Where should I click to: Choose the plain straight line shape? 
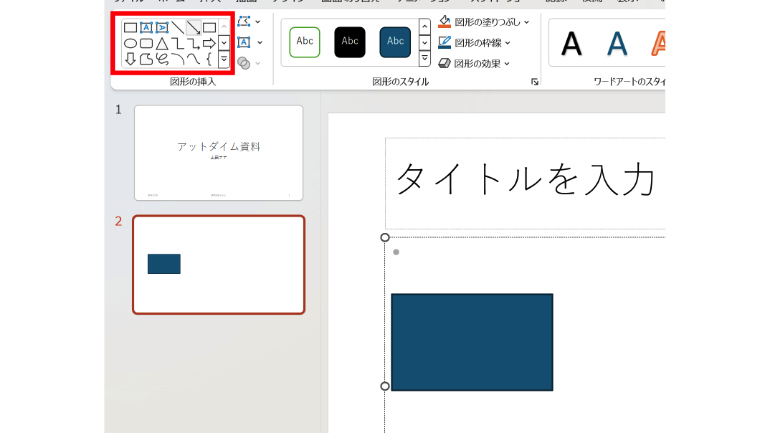pos(178,27)
